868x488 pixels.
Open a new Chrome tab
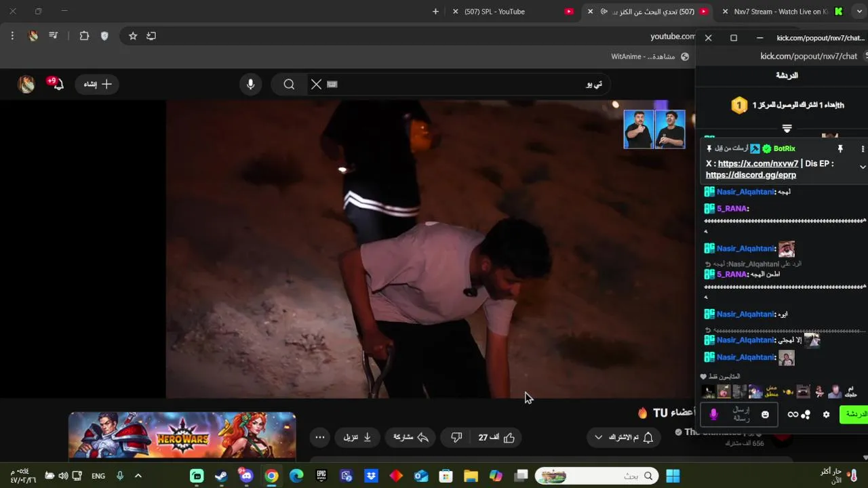[435, 12]
